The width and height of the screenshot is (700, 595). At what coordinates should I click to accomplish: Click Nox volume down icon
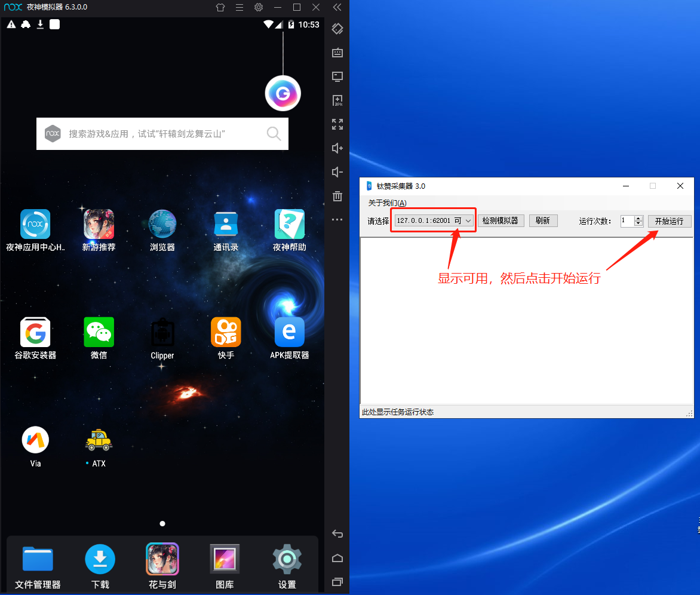pyautogui.click(x=337, y=172)
